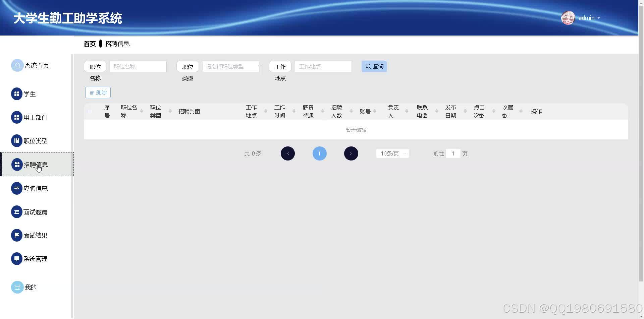The image size is (644, 319).
Task: Open the 学生 student management icon
Action: click(17, 94)
